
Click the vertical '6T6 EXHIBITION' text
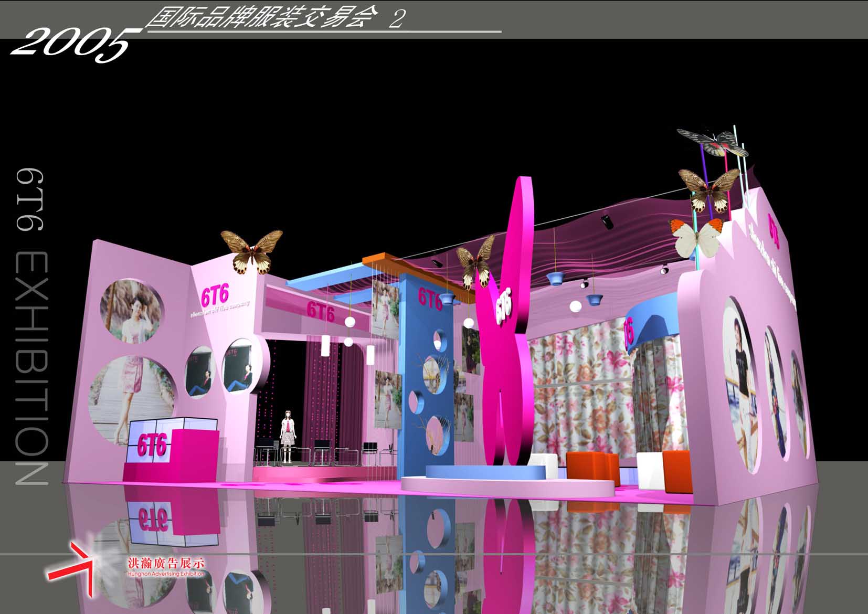(x=31, y=327)
